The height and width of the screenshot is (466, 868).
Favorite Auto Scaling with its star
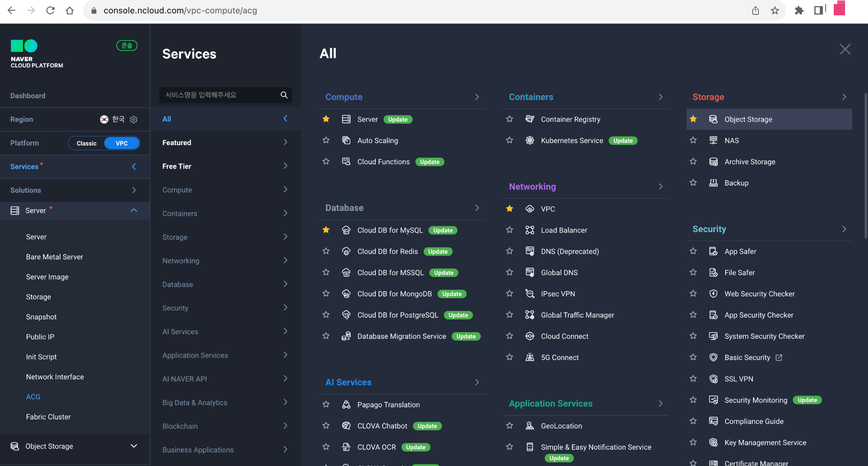pos(326,140)
